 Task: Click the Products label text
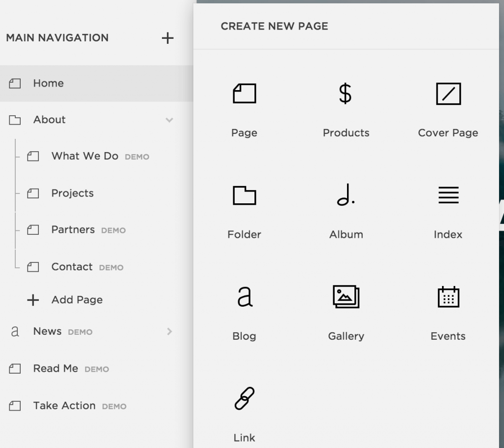click(x=346, y=133)
